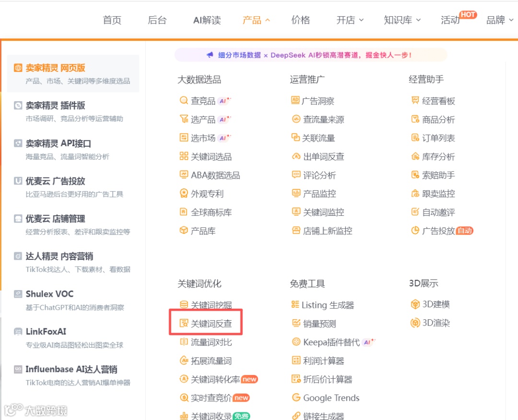This screenshot has width=518, height=420.
Task: Collapse the 产品 dropdown menu
Action: coord(256,20)
